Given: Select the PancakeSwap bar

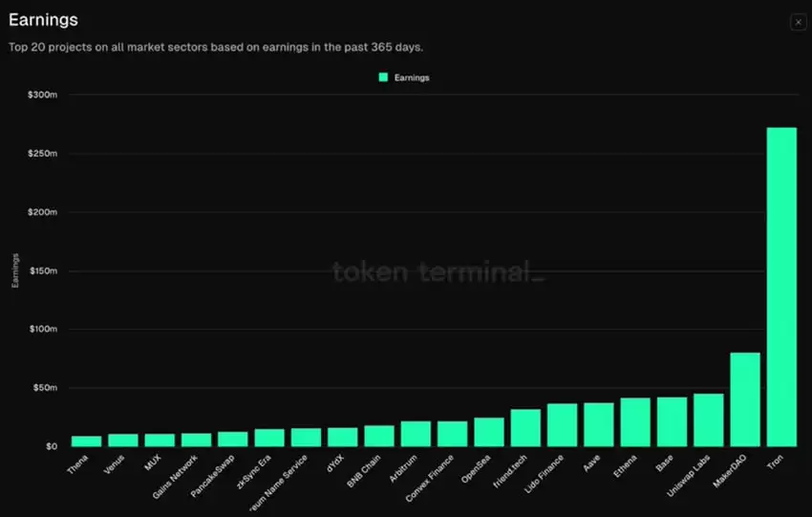Looking at the screenshot, I should coord(232,440).
